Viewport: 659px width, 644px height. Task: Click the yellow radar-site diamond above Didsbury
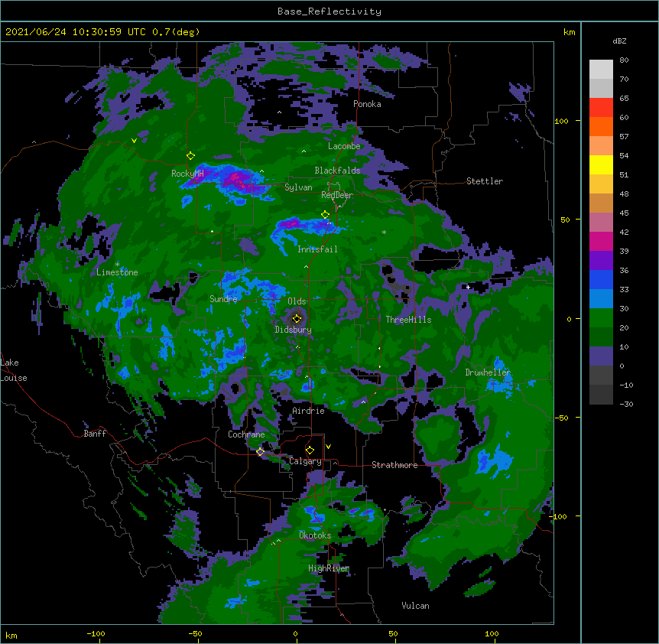click(297, 319)
